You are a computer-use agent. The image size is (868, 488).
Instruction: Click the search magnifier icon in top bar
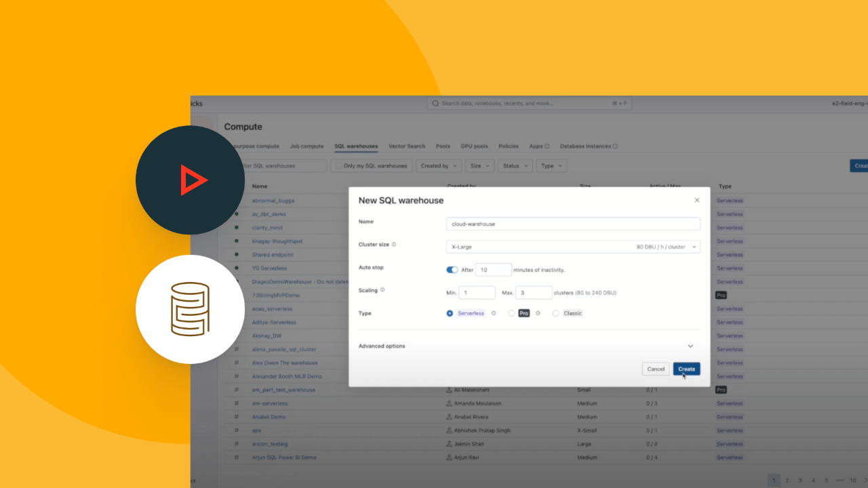pyautogui.click(x=435, y=104)
